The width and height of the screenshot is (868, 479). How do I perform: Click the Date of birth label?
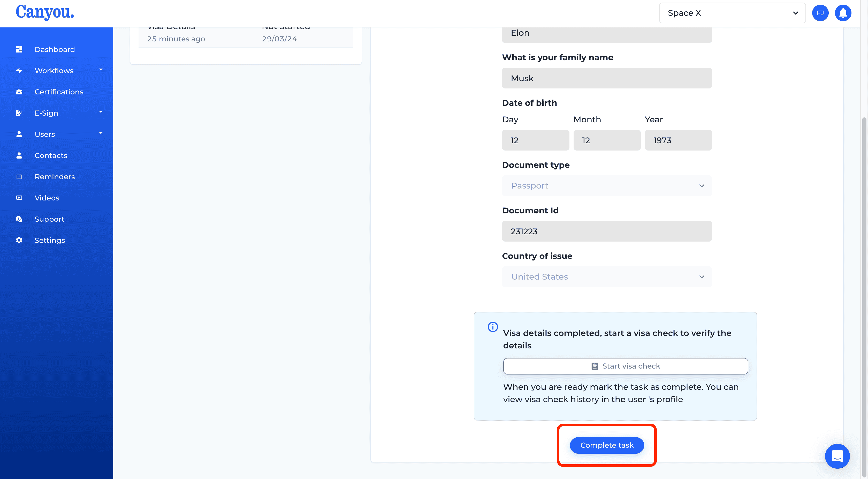coord(529,103)
